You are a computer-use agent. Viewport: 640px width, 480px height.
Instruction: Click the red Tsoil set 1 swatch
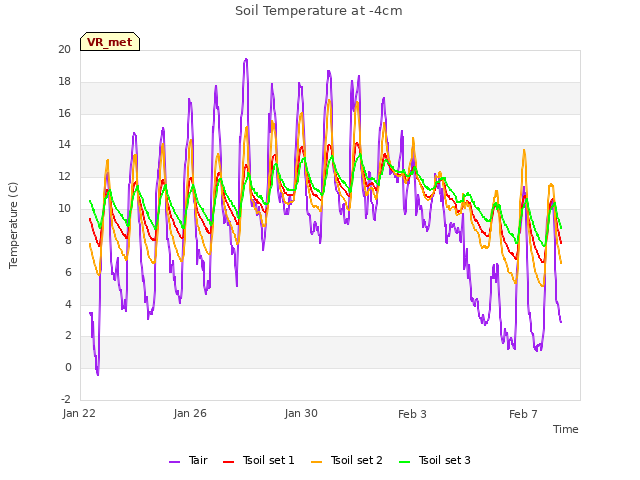(x=228, y=462)
